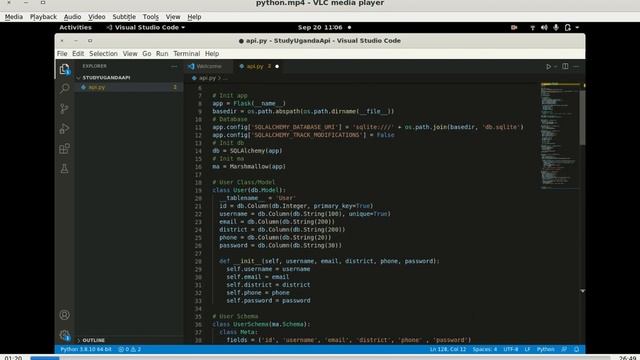Open the Sep 20 11:06 clock
The image size is (640, 360).
click(x=320, y=27)
